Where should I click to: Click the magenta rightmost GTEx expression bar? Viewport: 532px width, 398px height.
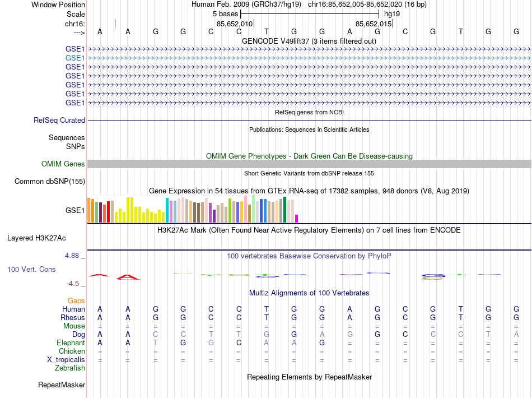click(x=297, y=219)
